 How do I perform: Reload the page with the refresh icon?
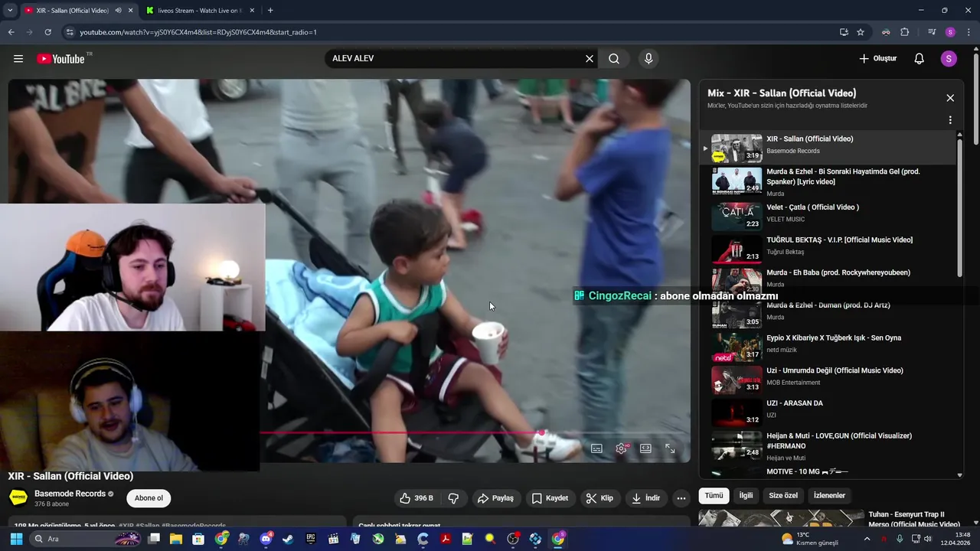(x=47, y=32)
